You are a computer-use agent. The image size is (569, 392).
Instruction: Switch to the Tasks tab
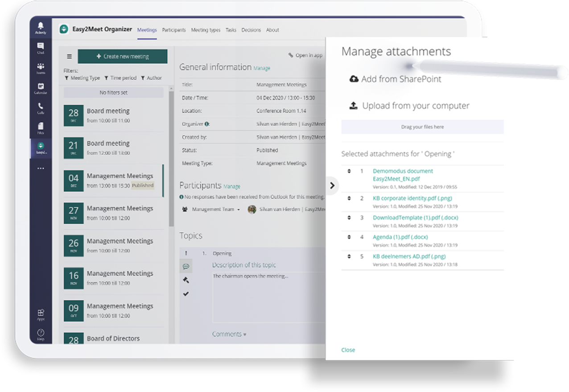231,30
